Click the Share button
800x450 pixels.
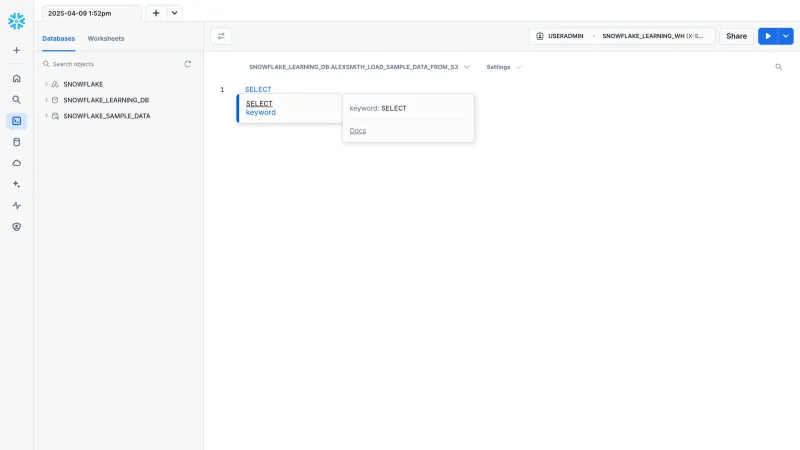736,36
